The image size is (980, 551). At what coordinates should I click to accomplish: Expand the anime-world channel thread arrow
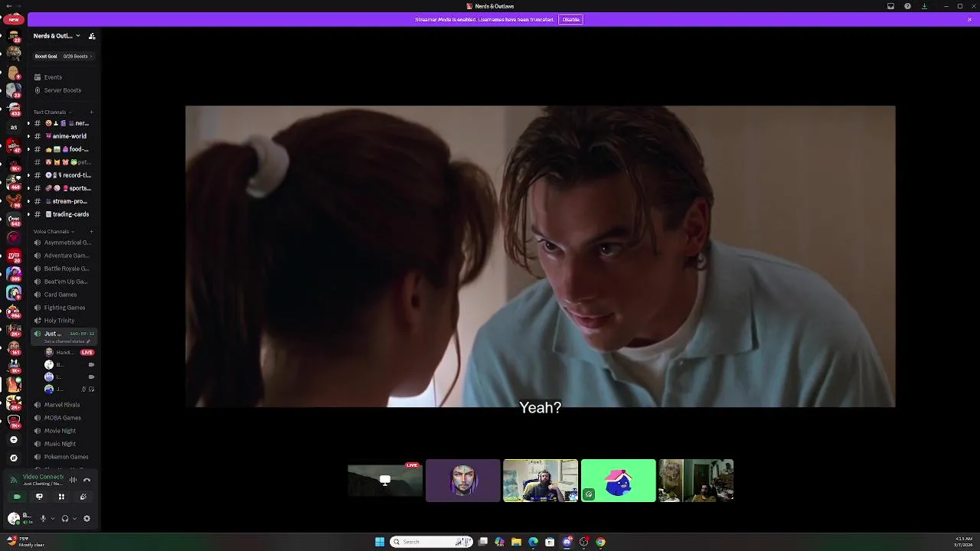pyautogui.click(x=28, y=136)
